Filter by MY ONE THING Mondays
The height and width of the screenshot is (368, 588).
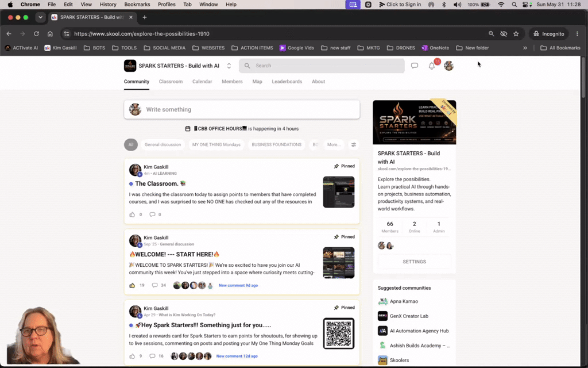216,144
